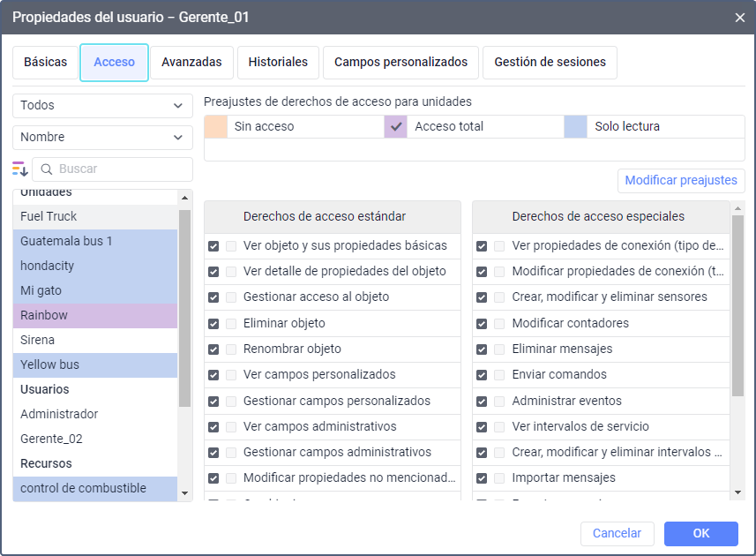Screen dimensions: 756x556
Task: Disable 'Enviar comandos' special right
Action: tap(482, 375)
